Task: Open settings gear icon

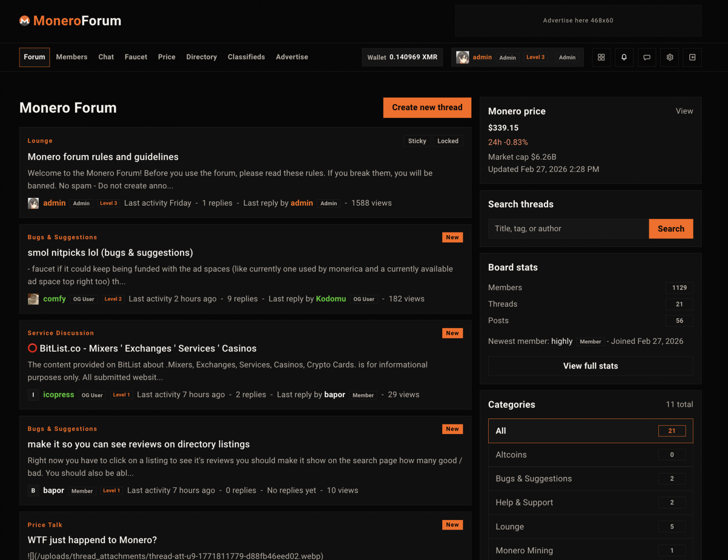Action: pos(669,57)
